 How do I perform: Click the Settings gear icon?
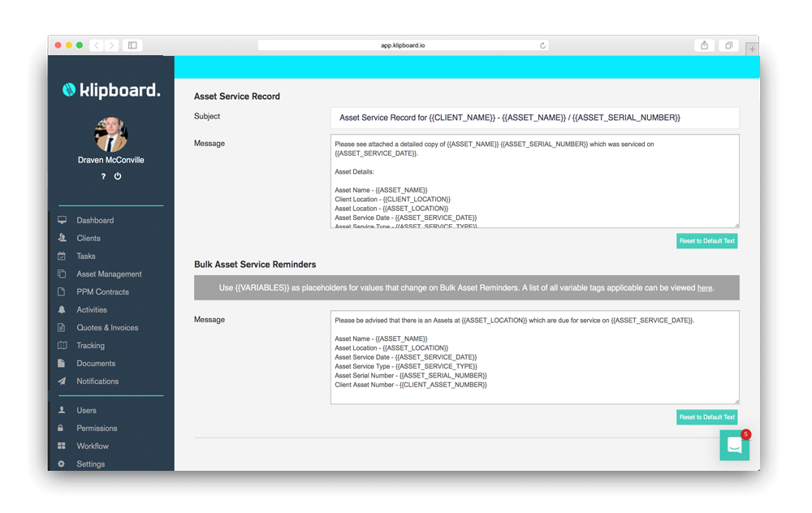coord(61,463)
